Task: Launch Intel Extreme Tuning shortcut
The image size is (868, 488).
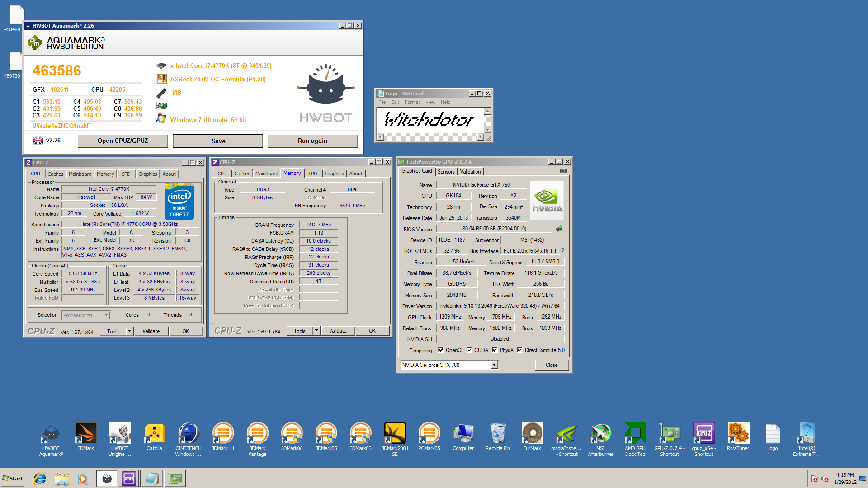Action: click(x=807, y=439)
